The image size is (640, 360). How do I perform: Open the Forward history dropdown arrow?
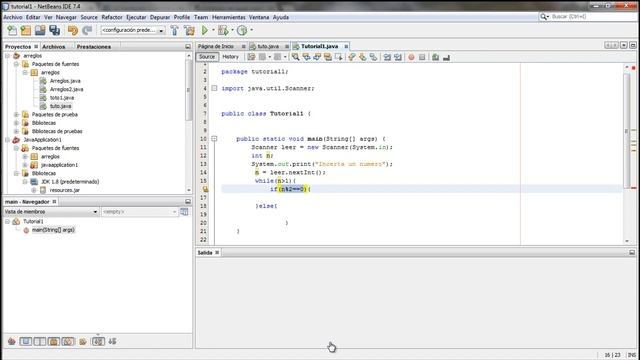285,57
